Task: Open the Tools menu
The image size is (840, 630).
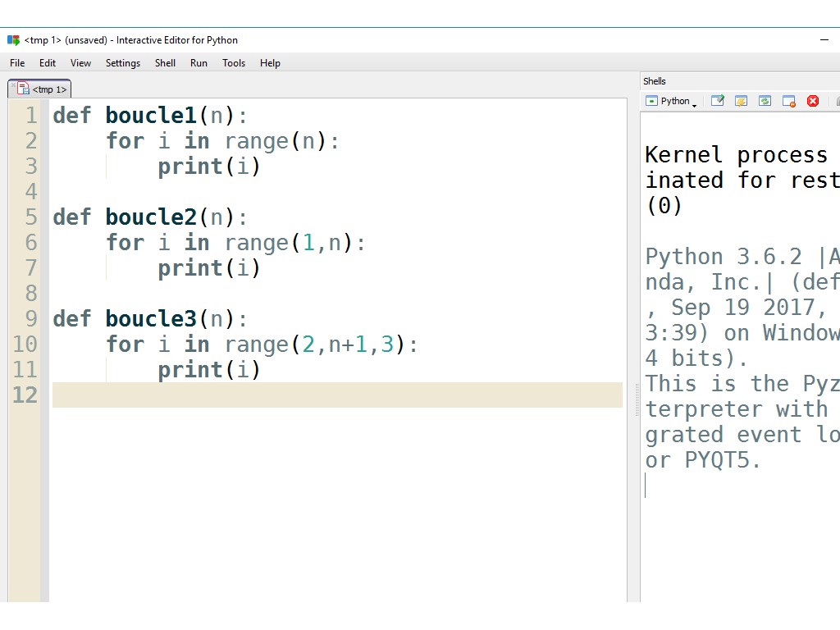Action: click(x=234, y=63)
